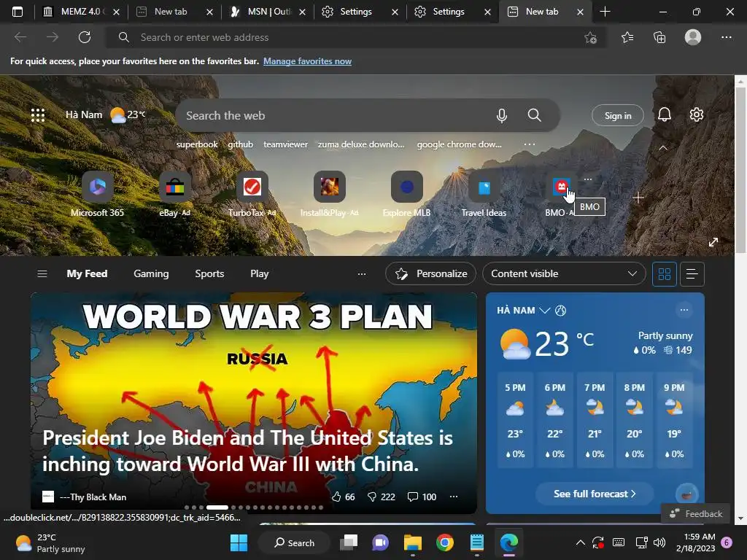Switch to the MSN Outlook tab
747x560 pixels.
tap(268, 12)
